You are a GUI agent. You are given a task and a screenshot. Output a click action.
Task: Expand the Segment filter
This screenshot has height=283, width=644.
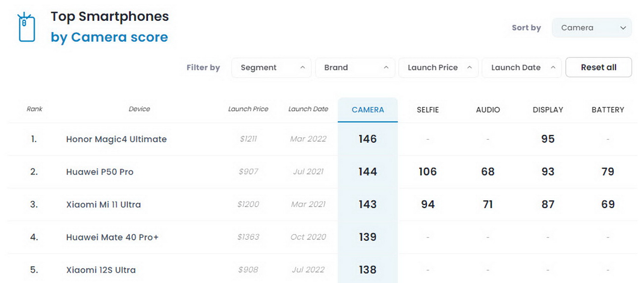coord(271,67)
